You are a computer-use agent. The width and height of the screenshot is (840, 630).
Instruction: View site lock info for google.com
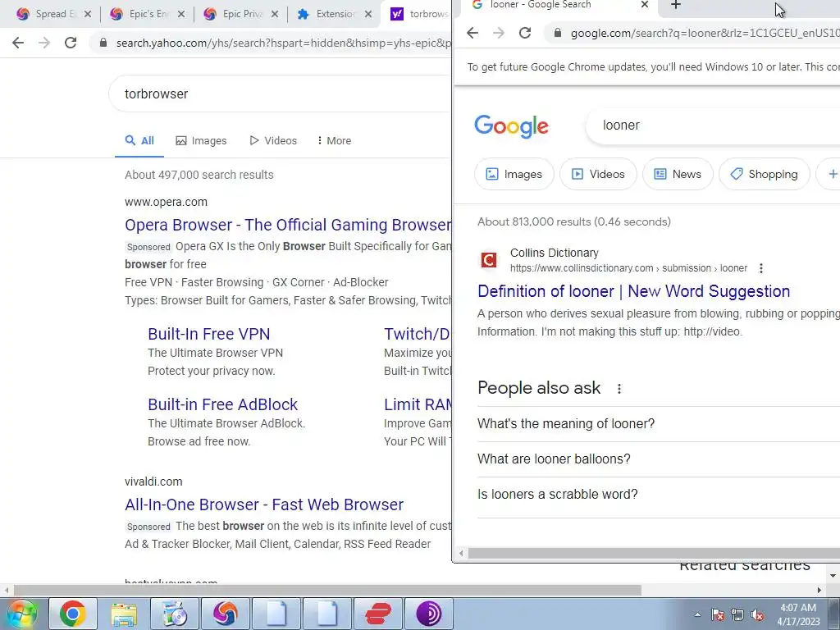coord(558,33)
